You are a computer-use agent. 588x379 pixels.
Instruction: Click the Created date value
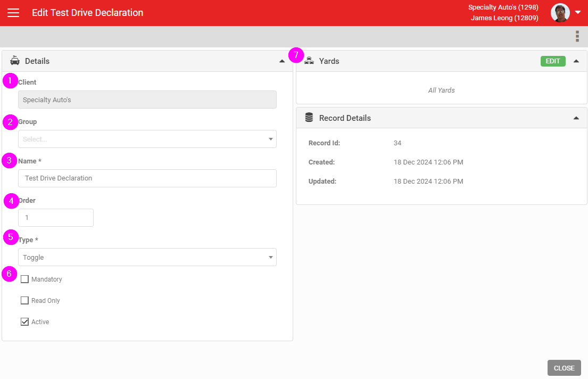point(428,162)
